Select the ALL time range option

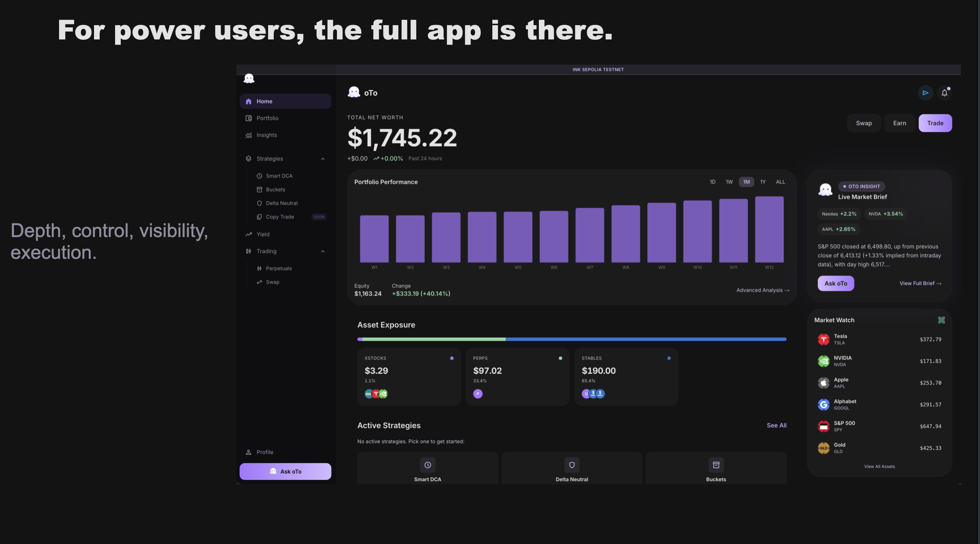780,182
